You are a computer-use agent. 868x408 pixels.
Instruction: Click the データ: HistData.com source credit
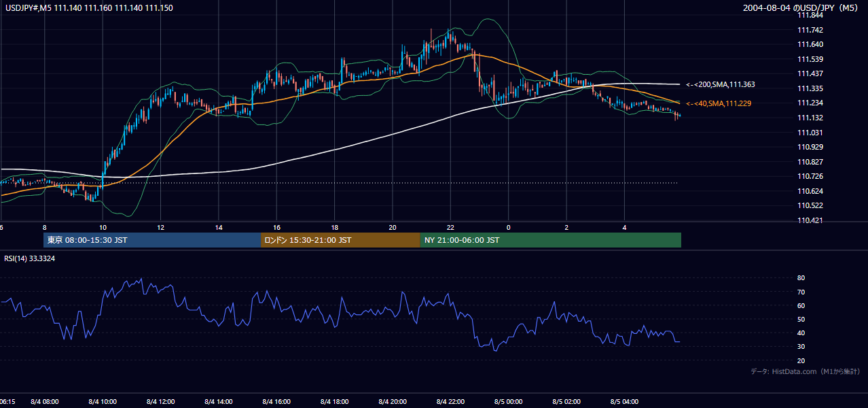(806, 371)
